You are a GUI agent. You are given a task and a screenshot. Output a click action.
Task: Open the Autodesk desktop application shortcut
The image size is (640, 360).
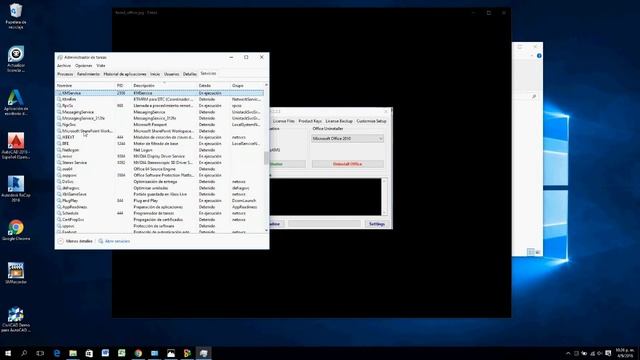pyautogui.click(x=16, y=103)
